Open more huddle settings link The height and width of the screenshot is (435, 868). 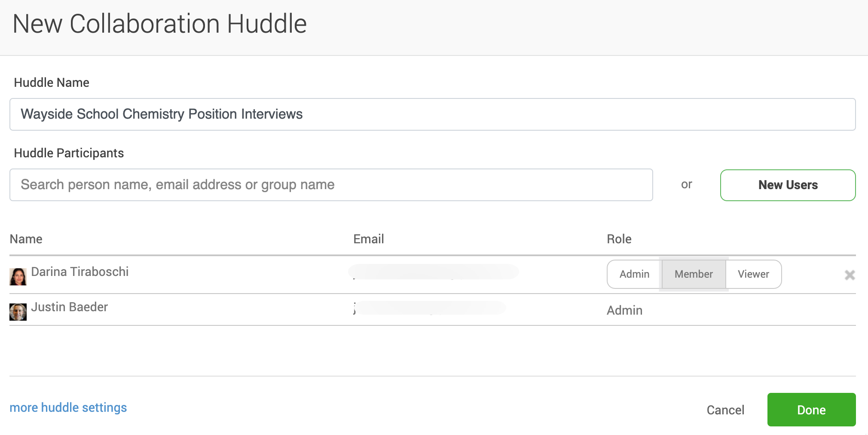pos(68,407)
